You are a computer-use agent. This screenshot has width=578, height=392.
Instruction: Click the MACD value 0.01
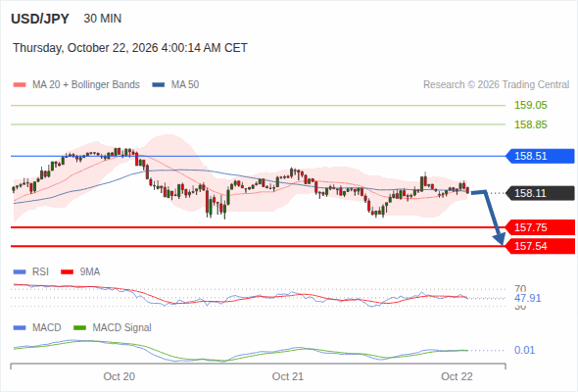point(524,350)
